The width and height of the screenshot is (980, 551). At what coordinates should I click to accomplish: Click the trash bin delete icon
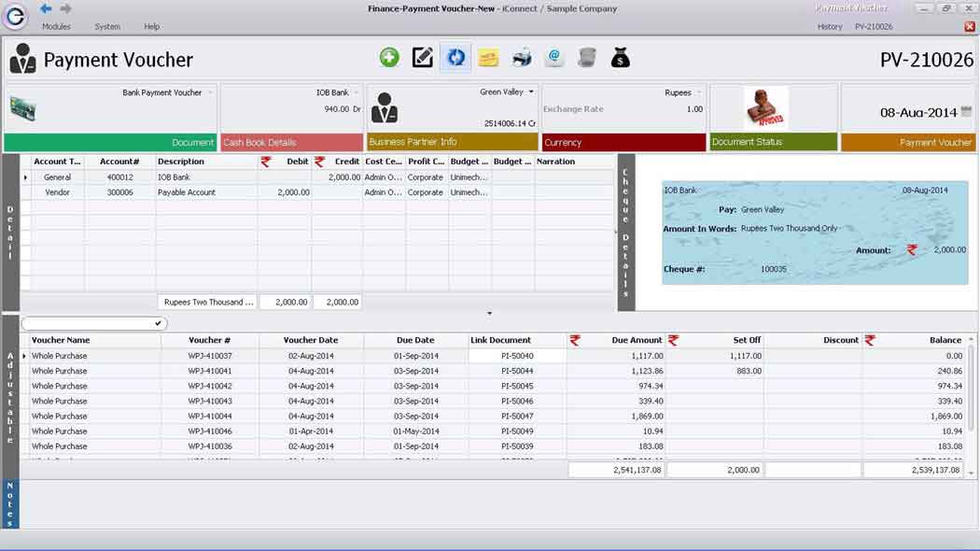click(587, 58)
